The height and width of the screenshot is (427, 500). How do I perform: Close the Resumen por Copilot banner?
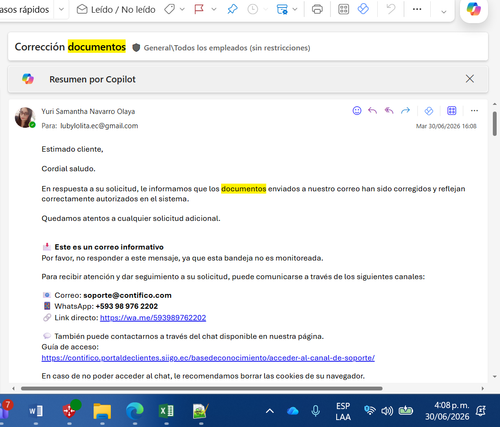(470, 79)
